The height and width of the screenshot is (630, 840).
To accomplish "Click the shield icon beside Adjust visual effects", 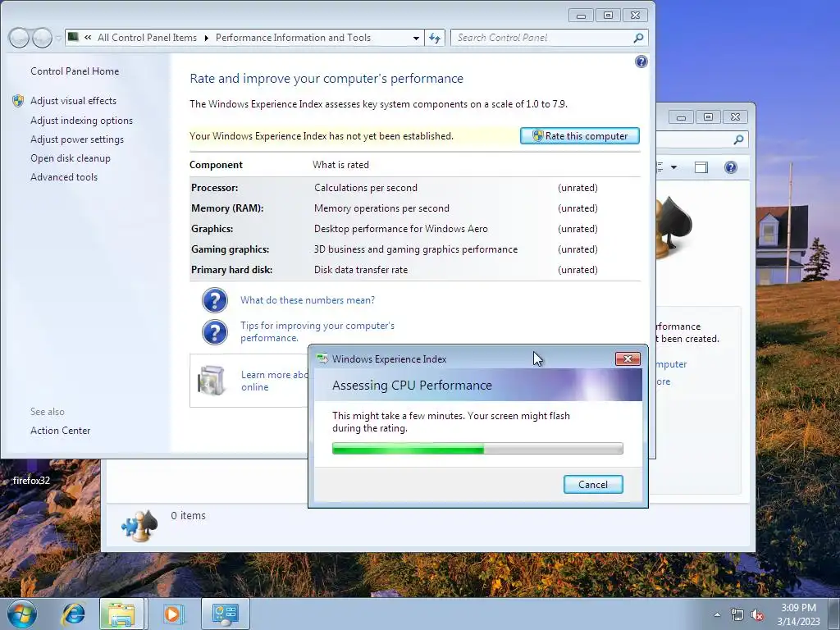I will 18,101.
